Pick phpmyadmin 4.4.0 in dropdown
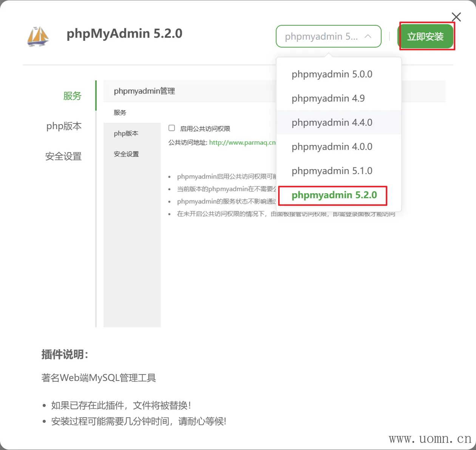The width and height of the screenshot is (476, 450). (x=332, y=122)
